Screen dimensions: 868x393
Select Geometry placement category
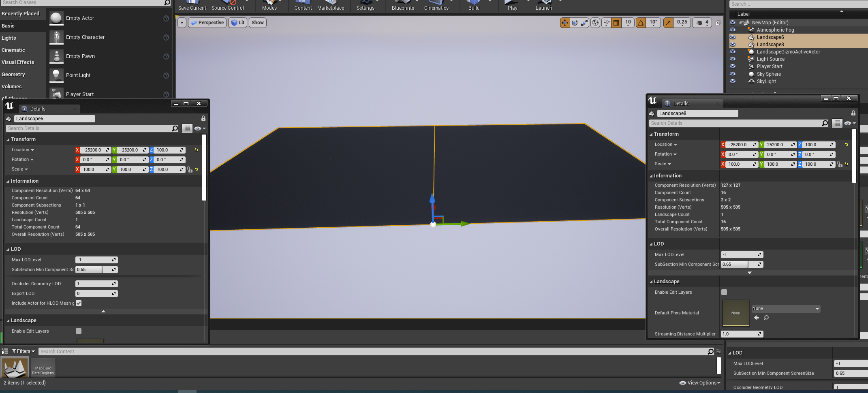coord(23,74)
